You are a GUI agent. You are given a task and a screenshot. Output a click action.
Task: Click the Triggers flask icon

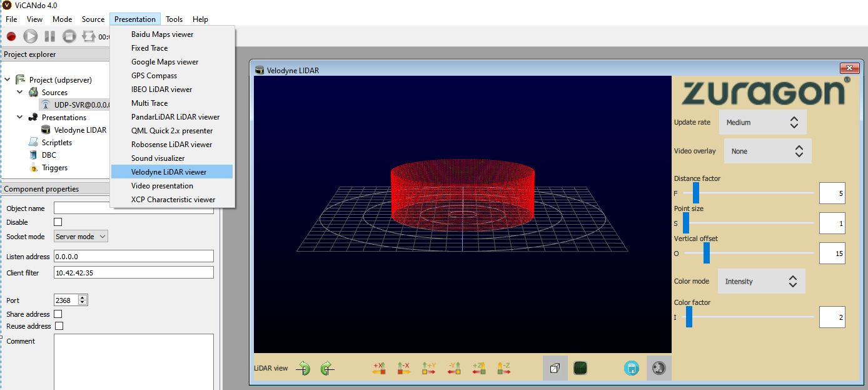[33, 167]
